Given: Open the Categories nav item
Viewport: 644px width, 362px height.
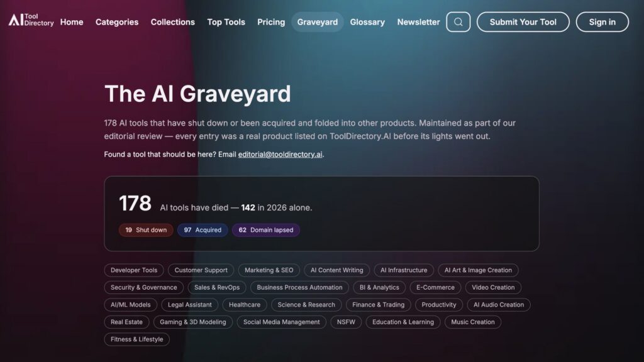Looking at the screenshot, I should [117, 22].
